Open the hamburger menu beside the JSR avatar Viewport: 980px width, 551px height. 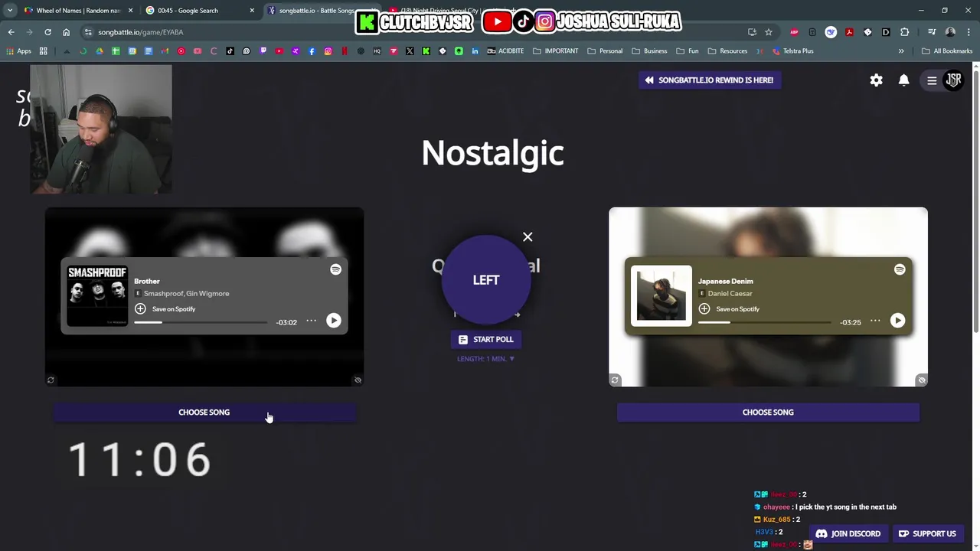pos(932,80)
